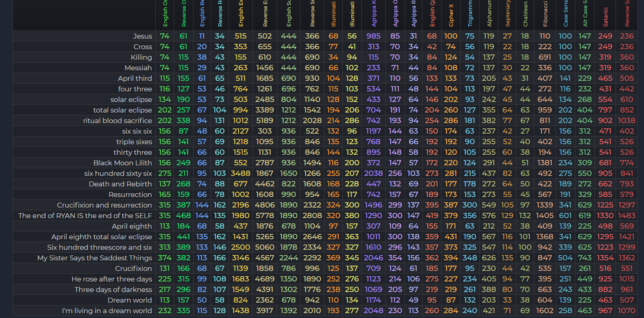The height and width of the screenshot is (318, 644).
Task: Click the "Black Moon Lilith" phrase
Action: (x=122, y=163)
